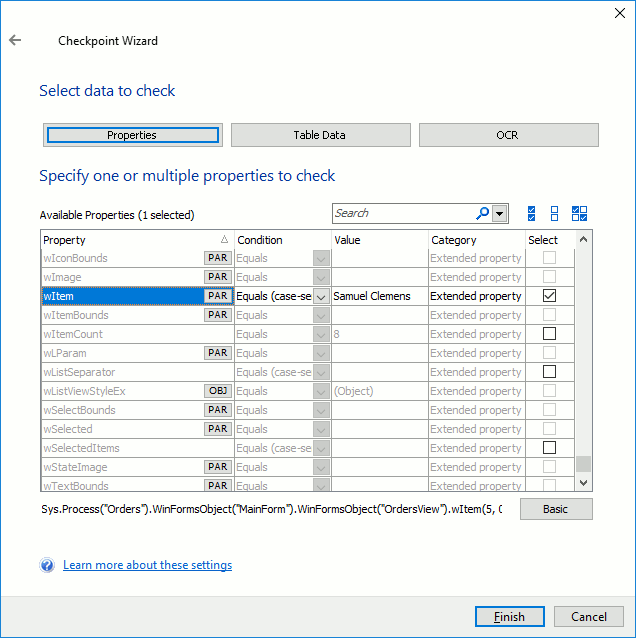This screenshot has width=636, height=638.
Task: Sort by the Condition column header
Action: 283,240
